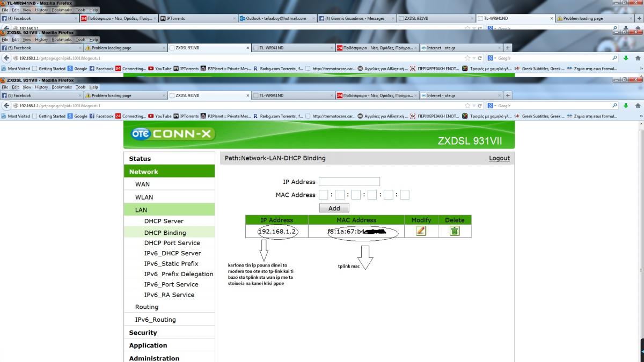The width and height of the screenshot is (644, 362).
Task: Click the Home icon in the frontmost window toolbar
Action: pyautogui.click(x=638, y=106)
